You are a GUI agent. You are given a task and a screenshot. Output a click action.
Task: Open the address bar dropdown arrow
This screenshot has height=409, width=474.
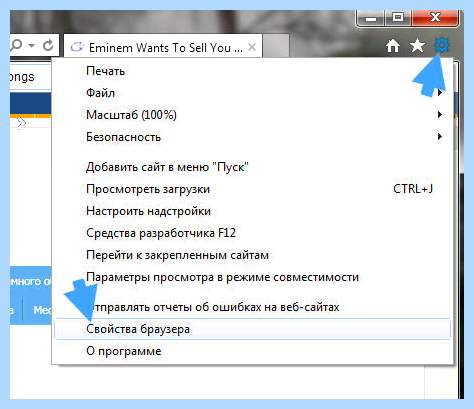pos(32,45)
